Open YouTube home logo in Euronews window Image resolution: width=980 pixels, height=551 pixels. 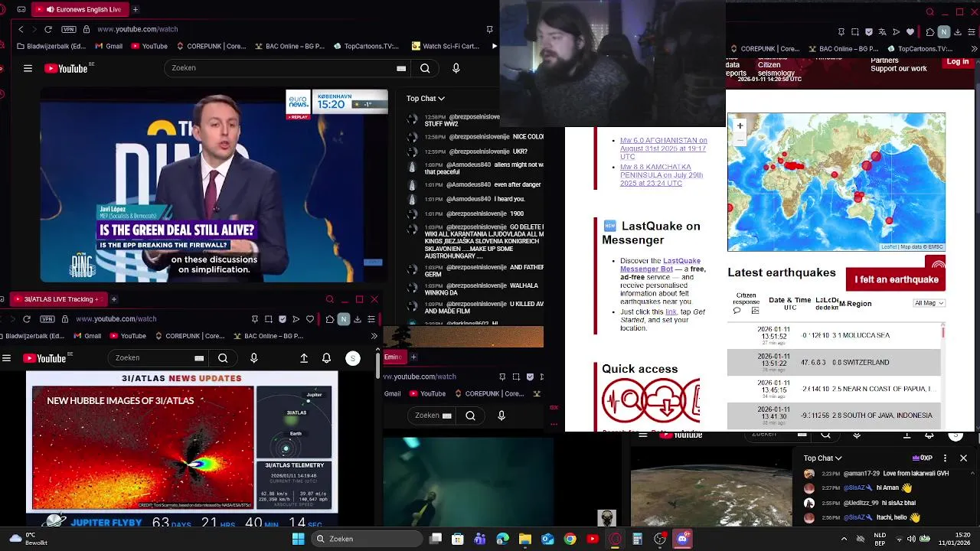coord(66,68)
